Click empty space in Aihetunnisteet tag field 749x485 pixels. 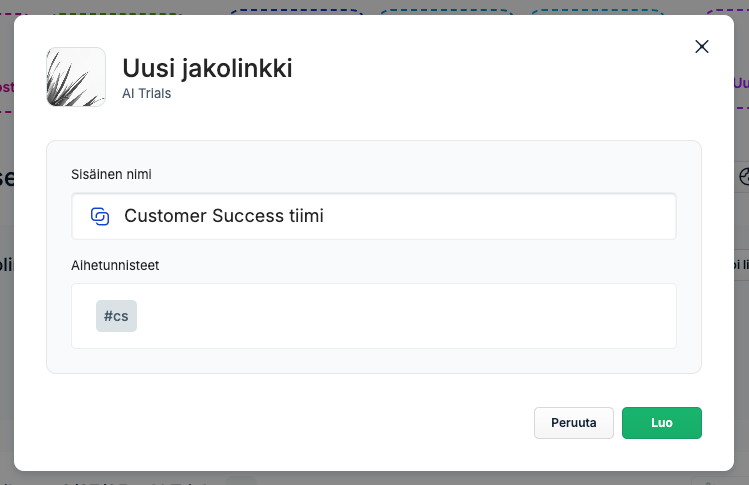406,316
